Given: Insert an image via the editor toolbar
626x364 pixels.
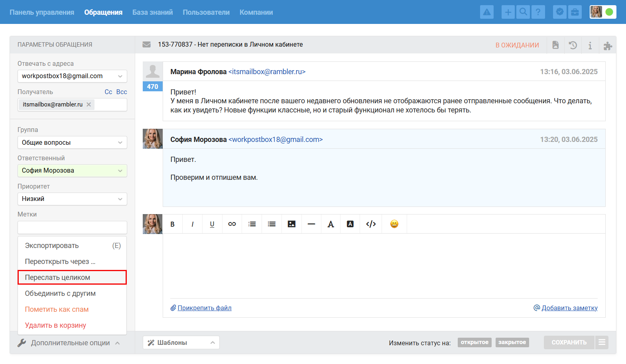Looking at the screenshot, I should [291, 224].
